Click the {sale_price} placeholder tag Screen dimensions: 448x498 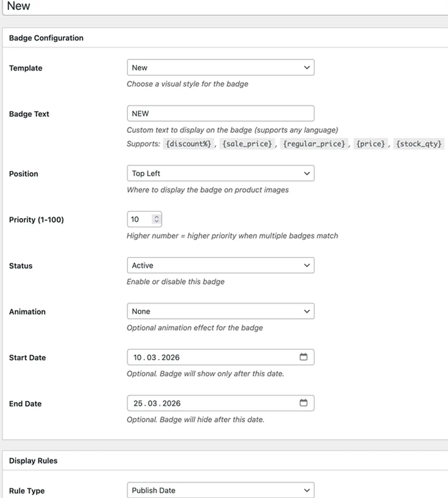(247, 144)
